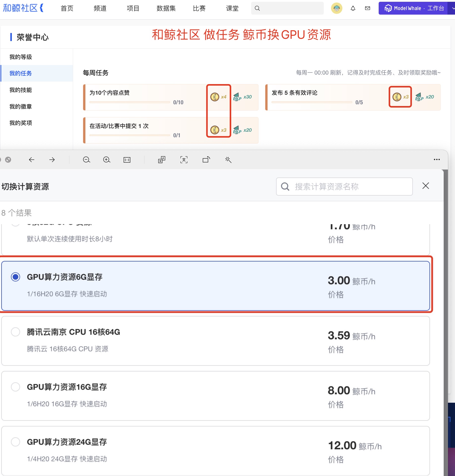Open the 比赛 nav item
455x476 pixels.
(199, 8)
